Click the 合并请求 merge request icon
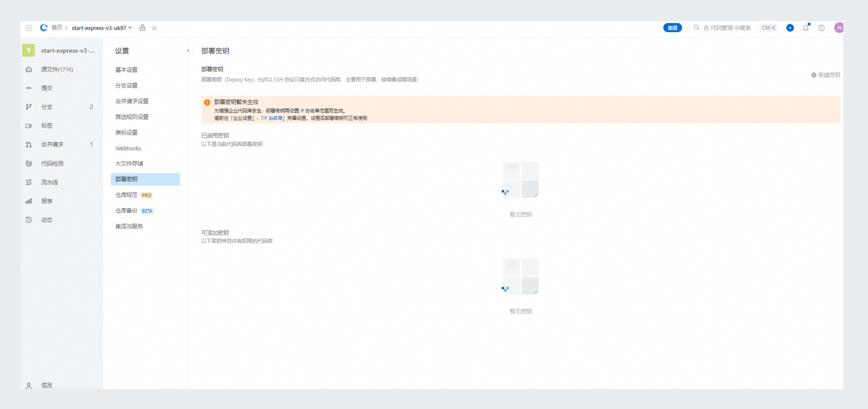Screen dimensions: 868x409 coord(29,145)
